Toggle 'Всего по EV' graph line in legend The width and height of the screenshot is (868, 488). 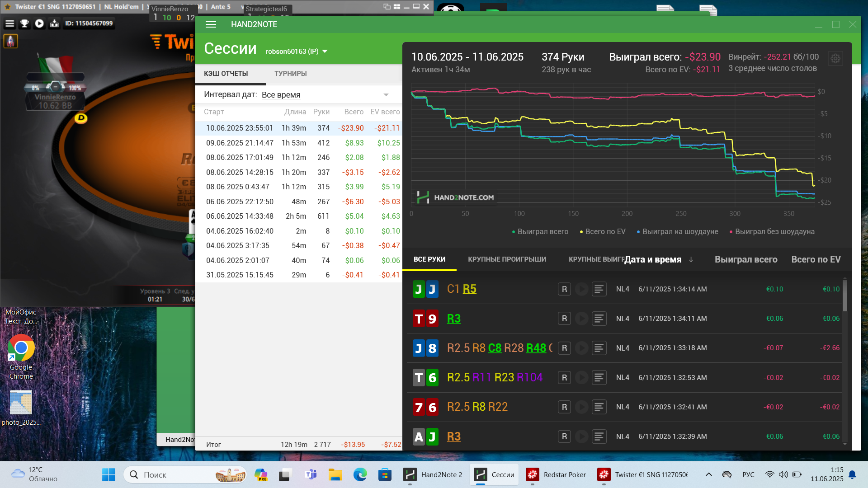pyautogui.click(x=603, y=231)
